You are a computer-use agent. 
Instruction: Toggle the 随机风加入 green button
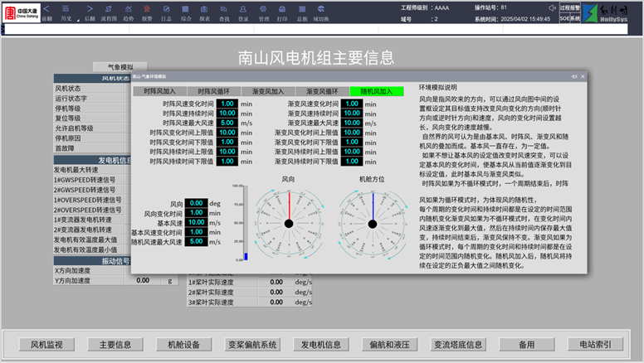point(376,91)
